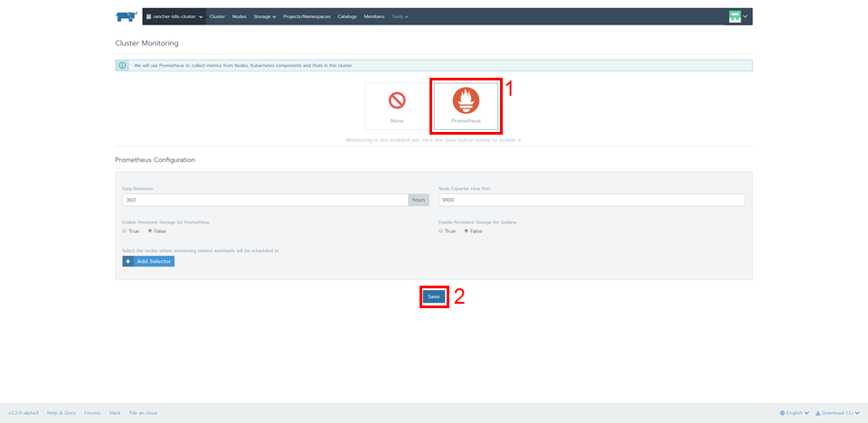Open the Members page

374,16
